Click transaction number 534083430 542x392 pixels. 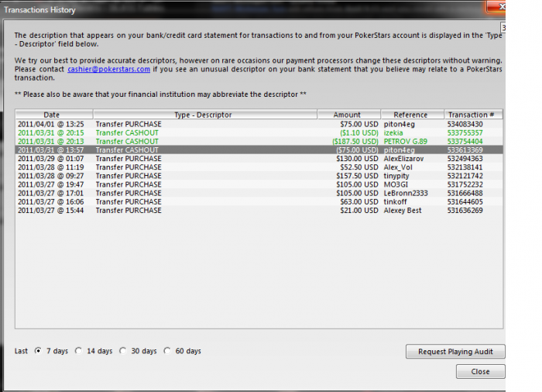(465, 124)
